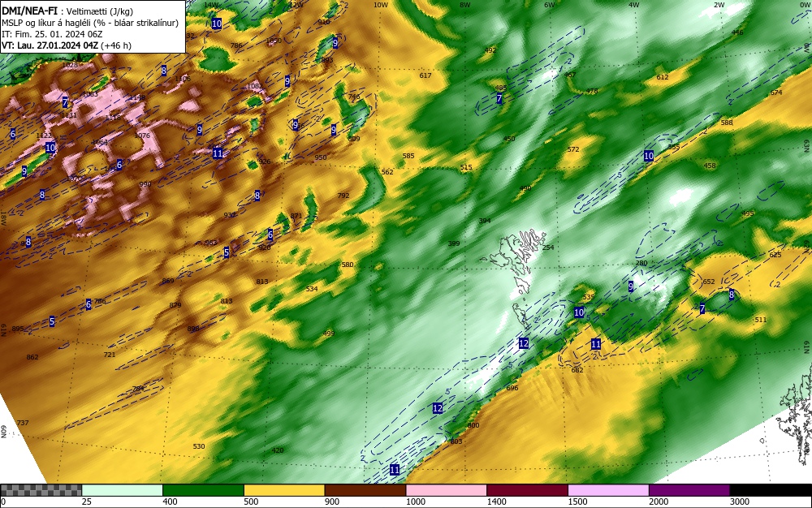Screen dimensions: 812x508
Task: Click the checkered 0–25 legend swatch
Action: pyautogui.click(x=41, y=490)
